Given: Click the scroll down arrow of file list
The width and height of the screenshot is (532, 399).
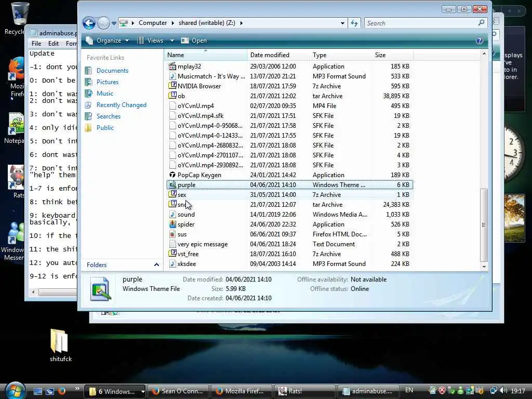Looking at the screenshot, I should pyautogui.click(x=484, y=267).
